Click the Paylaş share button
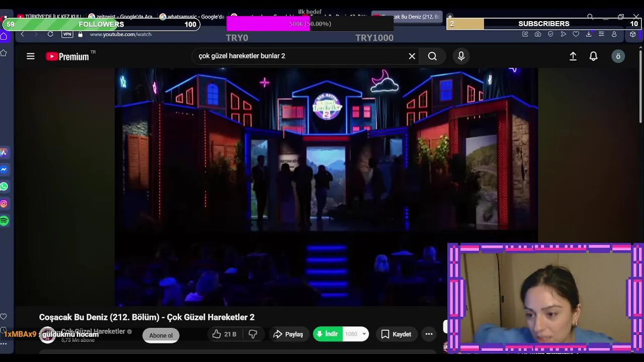Viewport: 644px width, 362px height. (x=288, y=334)
